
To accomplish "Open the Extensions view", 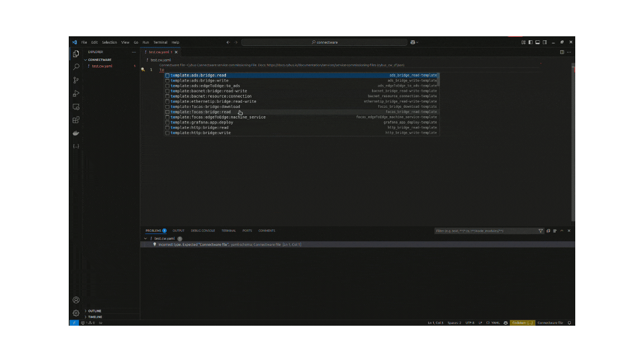I will (x=77, y=121).
